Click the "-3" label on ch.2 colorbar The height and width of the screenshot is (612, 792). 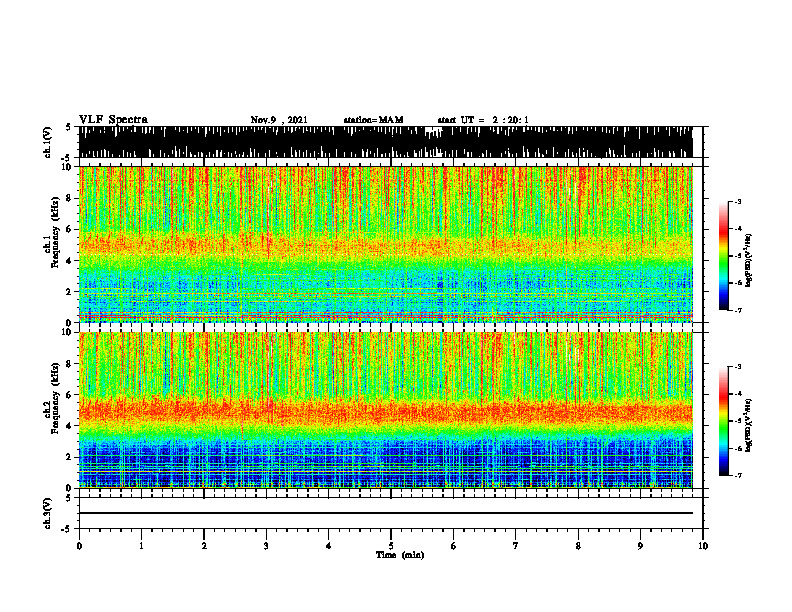pyautogui.click(x=737, y=367)
